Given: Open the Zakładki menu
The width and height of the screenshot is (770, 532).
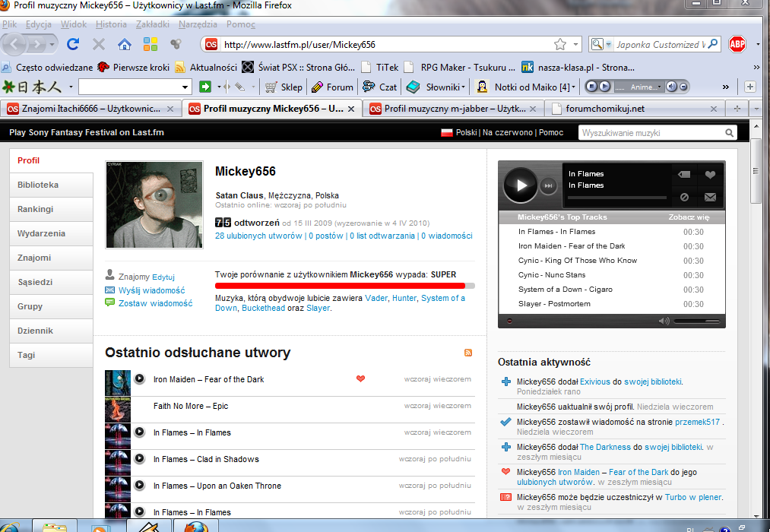Looking at the screenshot, I should (x=152, y=24).
